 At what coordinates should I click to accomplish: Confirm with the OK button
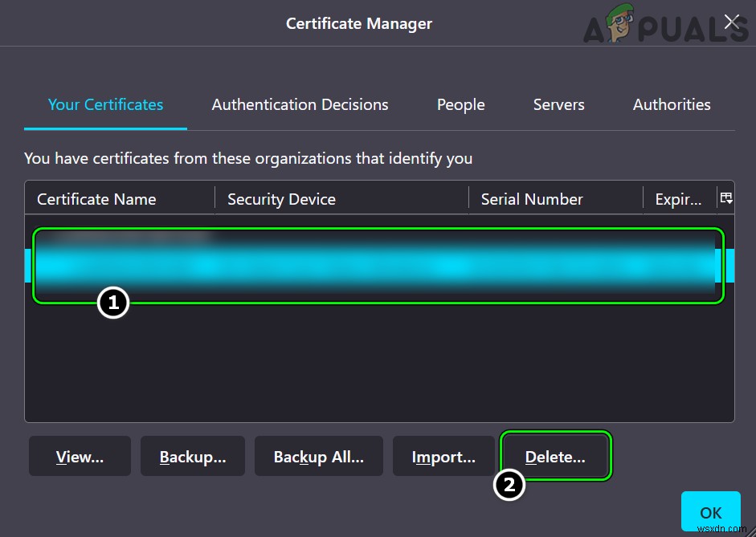point(710,511)
